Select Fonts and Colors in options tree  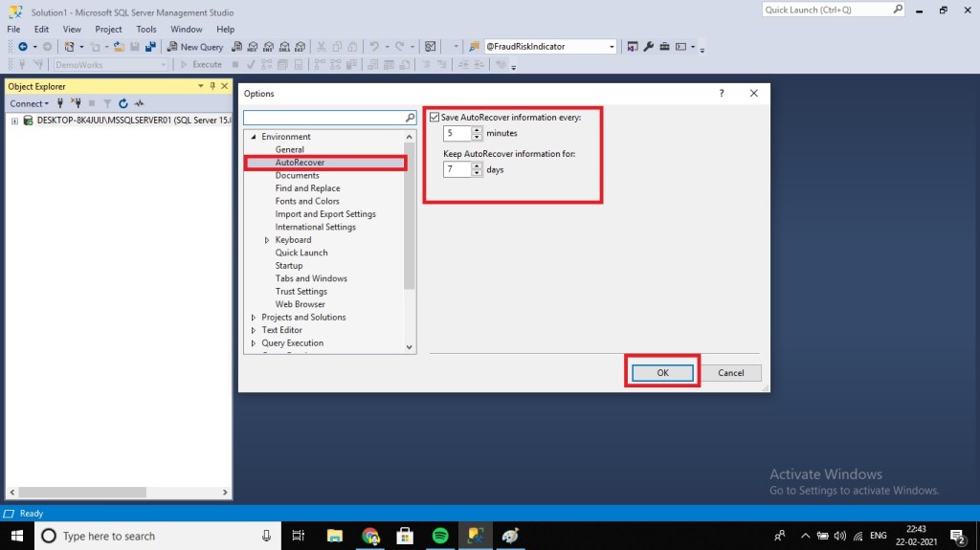point(307,201)
